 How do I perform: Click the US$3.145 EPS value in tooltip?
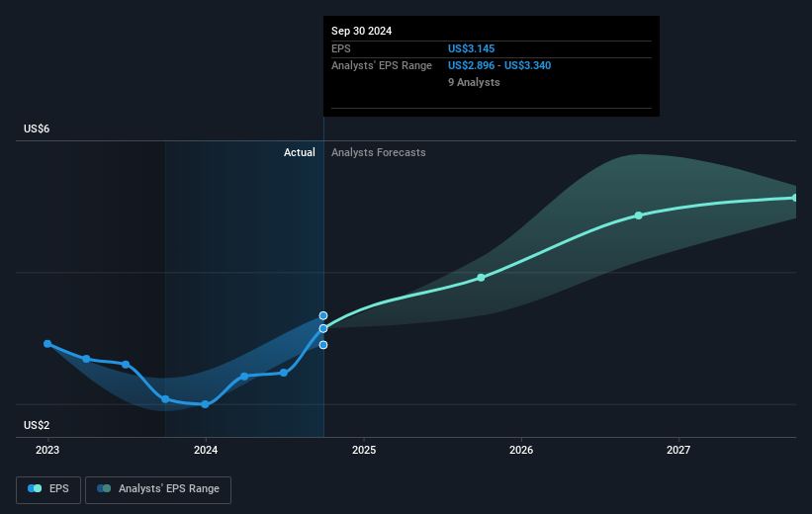tap(471, 48)
